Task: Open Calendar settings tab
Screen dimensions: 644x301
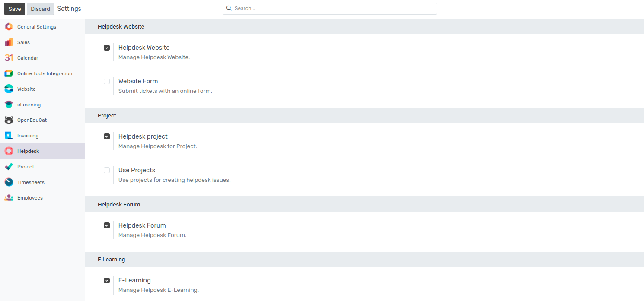Action: coord(42,58)
